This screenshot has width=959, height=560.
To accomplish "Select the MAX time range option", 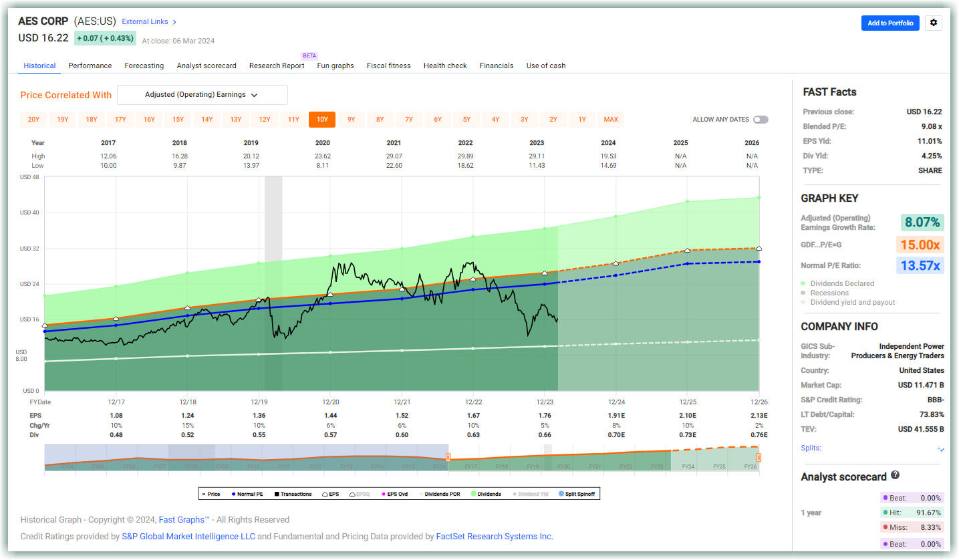I will pos(611,120).
